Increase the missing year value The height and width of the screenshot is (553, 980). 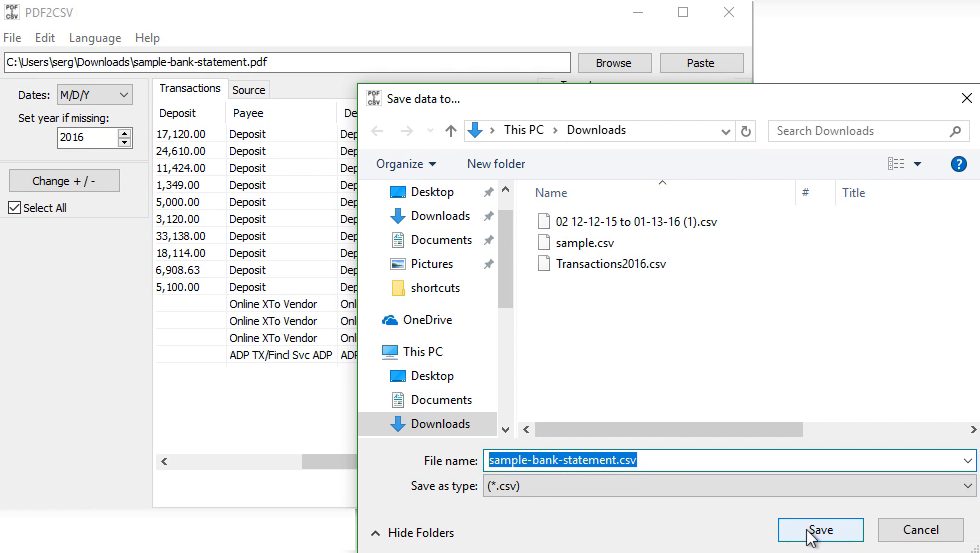click(x=124, y=132)
